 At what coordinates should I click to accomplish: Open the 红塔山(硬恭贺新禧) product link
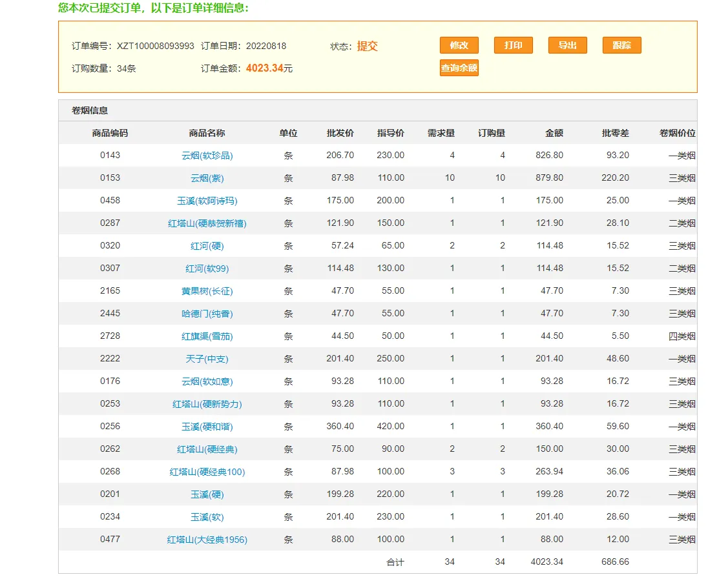(207, 223)
